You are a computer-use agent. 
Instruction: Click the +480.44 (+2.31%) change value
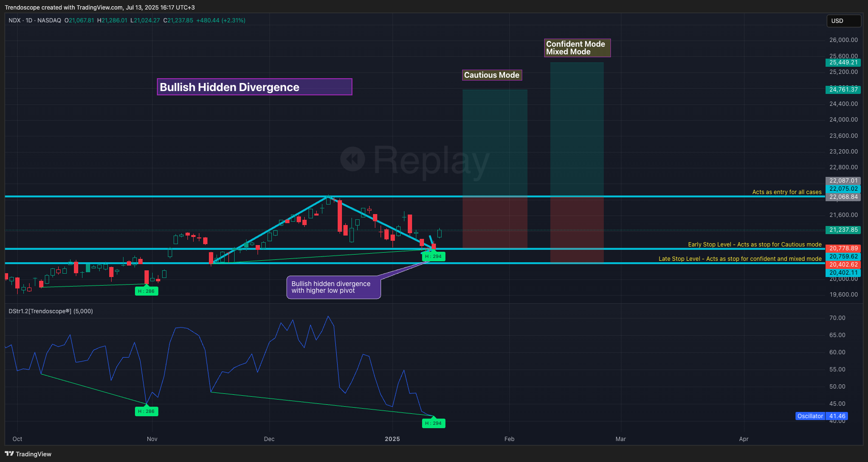click(221, 21)
